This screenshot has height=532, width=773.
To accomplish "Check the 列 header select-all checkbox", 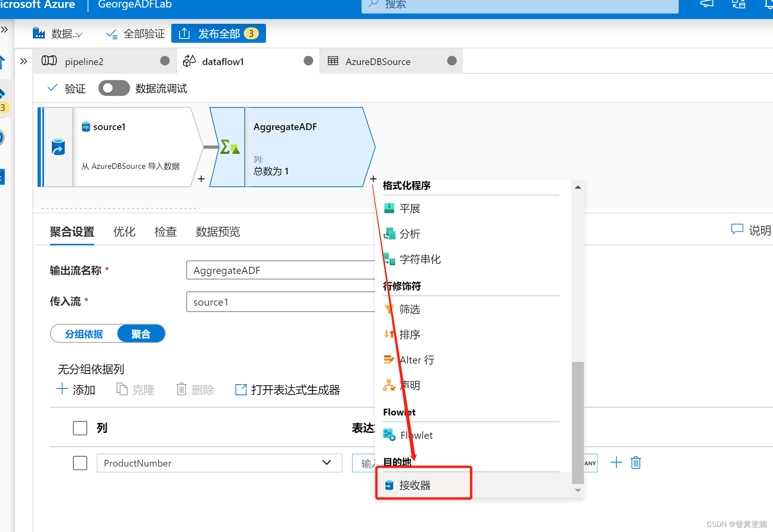I will point(80,428).
